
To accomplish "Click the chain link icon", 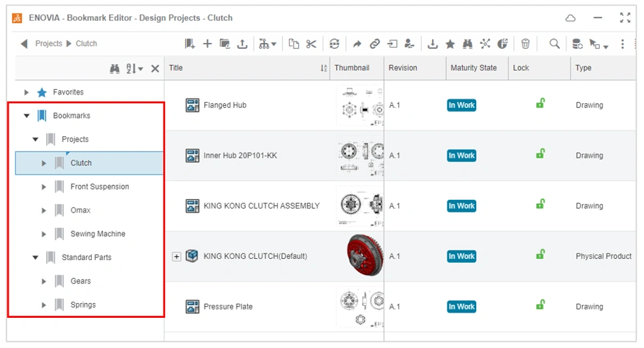I will tap(374, 44).
